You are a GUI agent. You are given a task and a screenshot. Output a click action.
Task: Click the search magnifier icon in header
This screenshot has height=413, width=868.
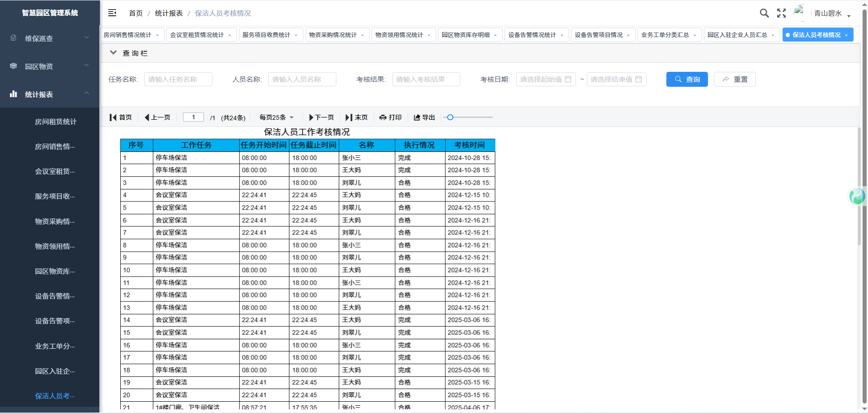coord(764,13)
